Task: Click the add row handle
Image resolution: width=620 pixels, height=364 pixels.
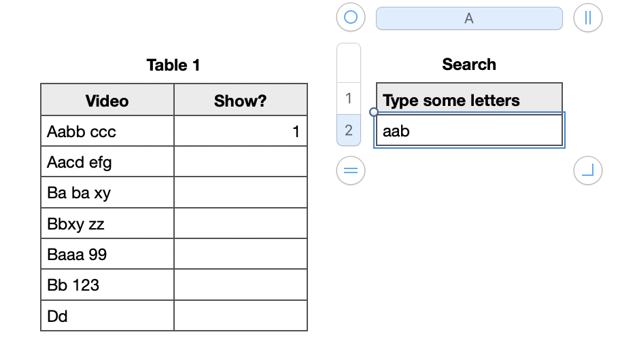Action: [351, 170]
